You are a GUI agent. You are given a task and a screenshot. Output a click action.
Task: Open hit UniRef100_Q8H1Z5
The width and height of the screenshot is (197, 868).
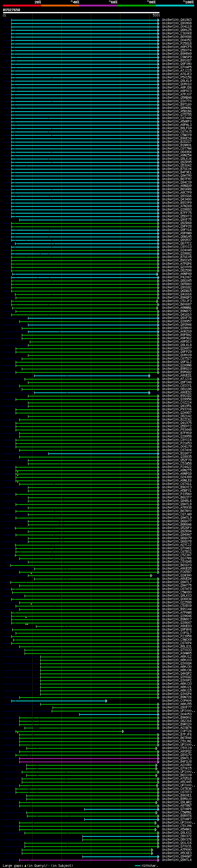176,30
